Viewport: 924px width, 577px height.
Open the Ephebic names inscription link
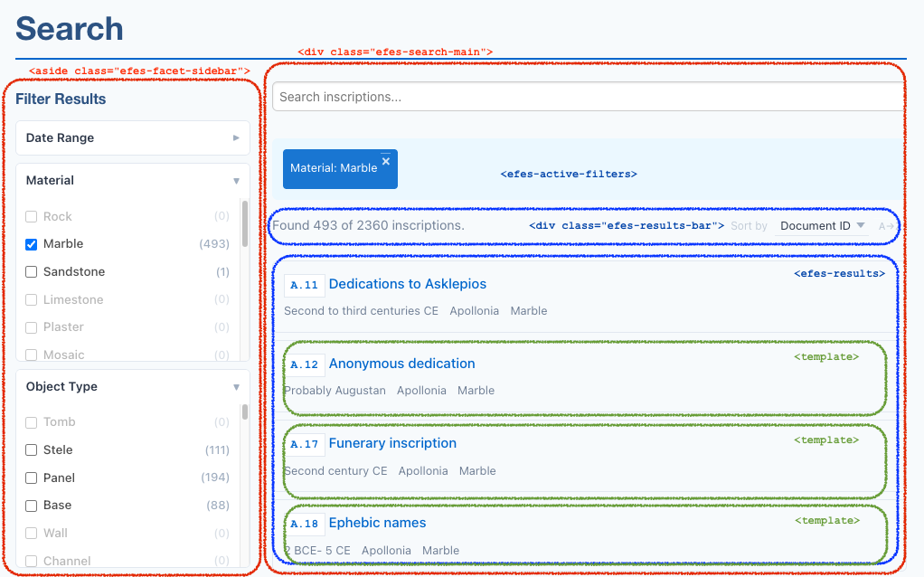click(377, 523)
